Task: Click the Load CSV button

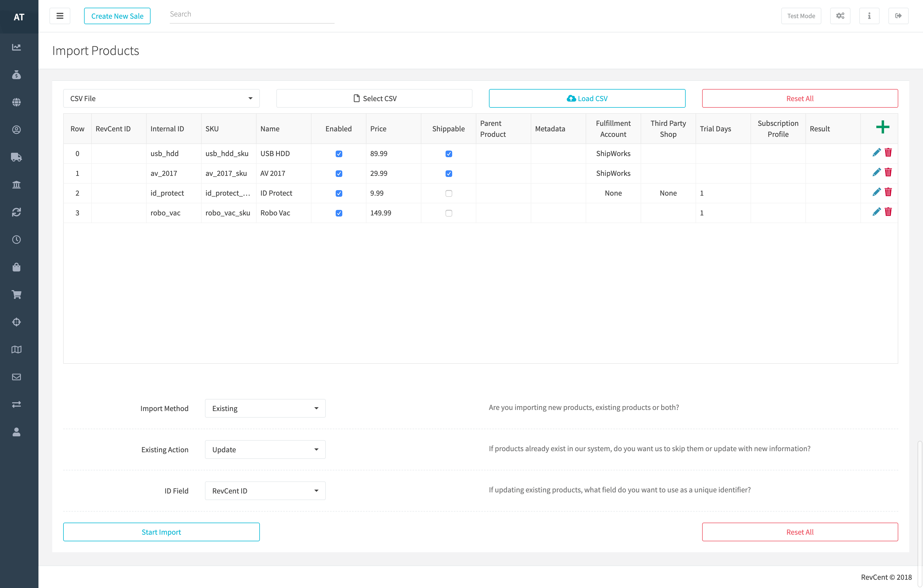Action: click(x=587, y=99)
